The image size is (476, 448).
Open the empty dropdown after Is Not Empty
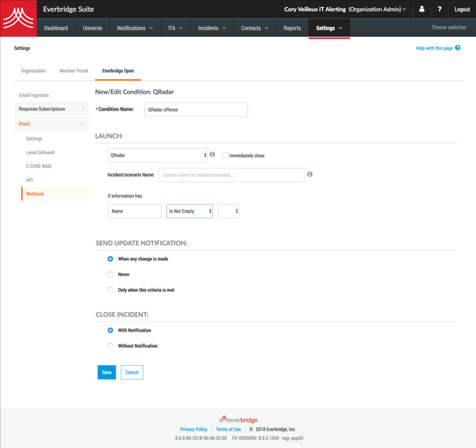point(229,211)
